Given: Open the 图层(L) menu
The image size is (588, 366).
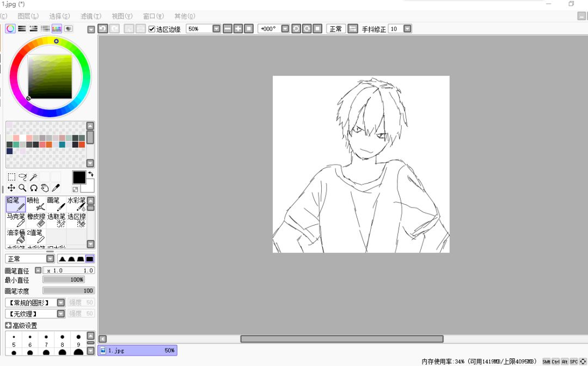Looking at the screenshot, I should [28, 16].
